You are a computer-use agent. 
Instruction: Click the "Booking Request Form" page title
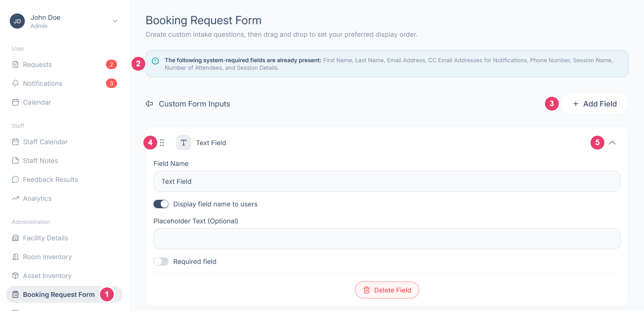(x=203, y=20)
